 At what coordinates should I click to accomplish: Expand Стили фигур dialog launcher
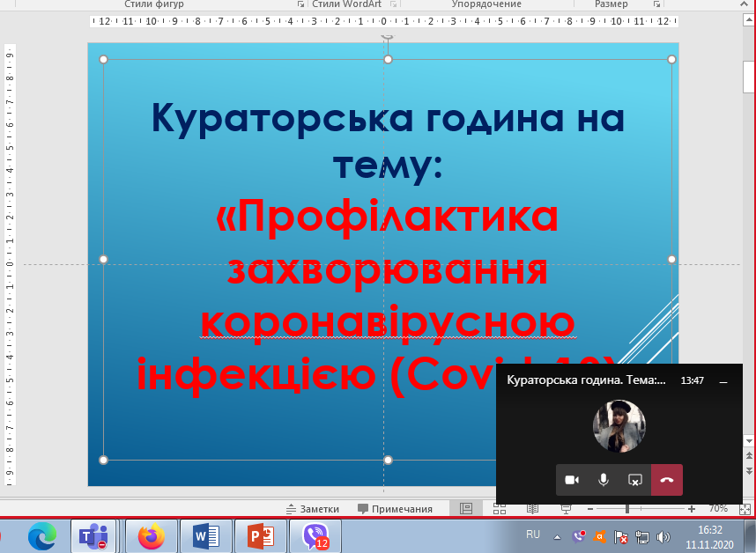tap(301, 4)
